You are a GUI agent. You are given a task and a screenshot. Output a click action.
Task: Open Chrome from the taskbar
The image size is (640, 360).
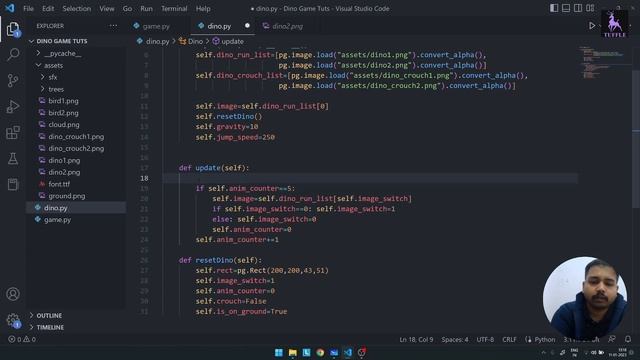pyautogui.click(x=320, y=353)
